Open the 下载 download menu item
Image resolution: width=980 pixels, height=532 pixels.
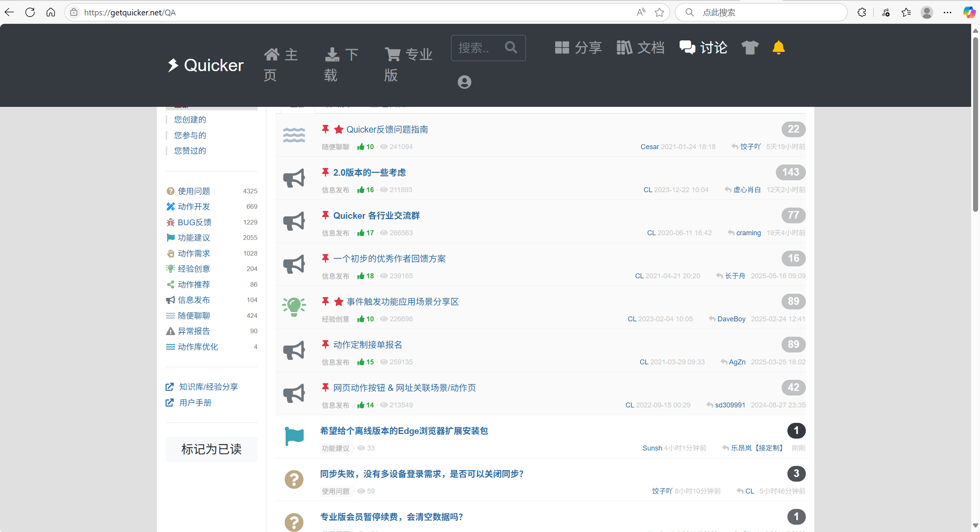[x=341, y=65]
